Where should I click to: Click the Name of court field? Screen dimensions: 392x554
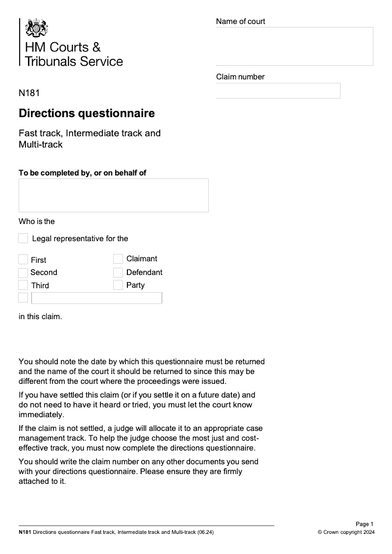(x=294, y=46)
